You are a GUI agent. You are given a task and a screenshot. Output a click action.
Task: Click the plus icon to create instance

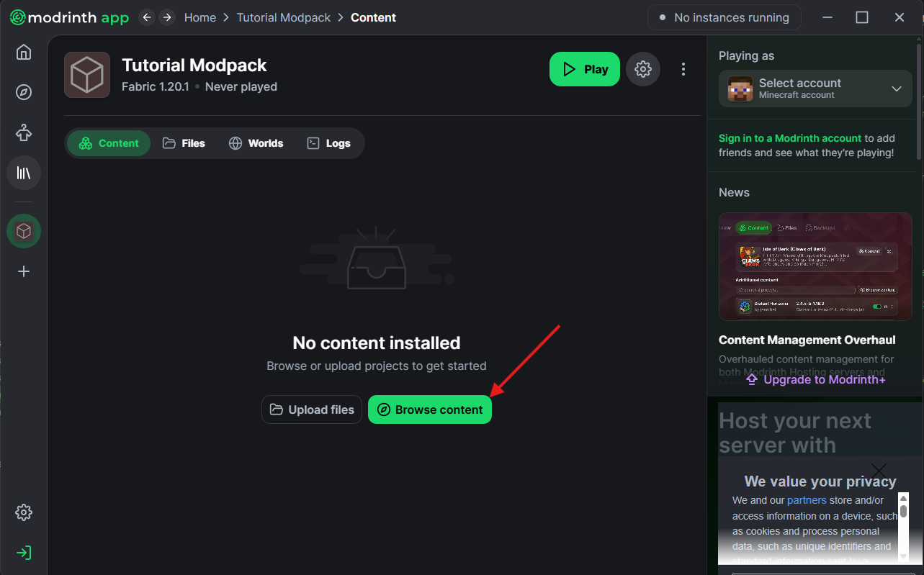[24, 271]
